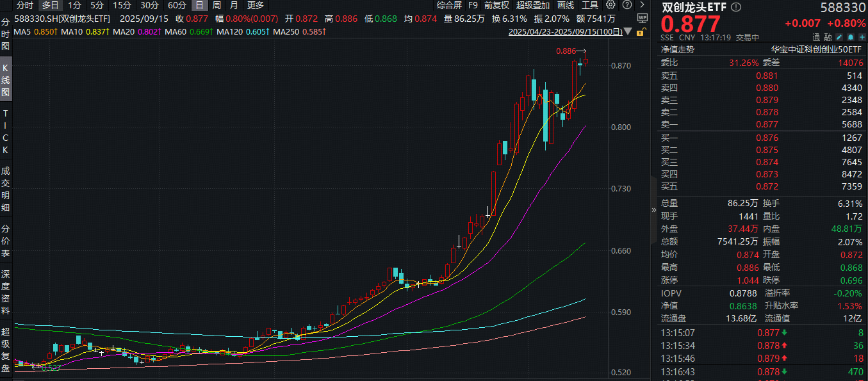The width and height of the screenshot is (868, 381).
Task: Click the question mark help icon
Action: click(x=626, y=5)
